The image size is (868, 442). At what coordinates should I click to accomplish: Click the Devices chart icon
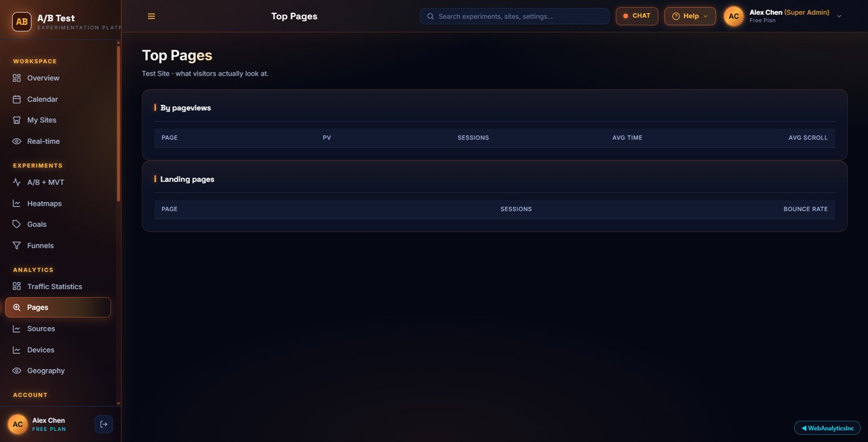(17, 350)
